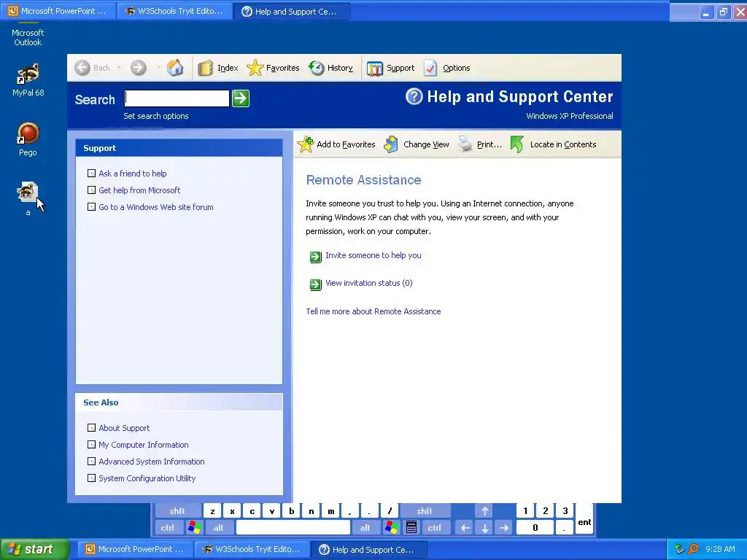Viewport: 747px width, 560px height.
Task: Open System Configuration Utility link
Action: [147, 478]
